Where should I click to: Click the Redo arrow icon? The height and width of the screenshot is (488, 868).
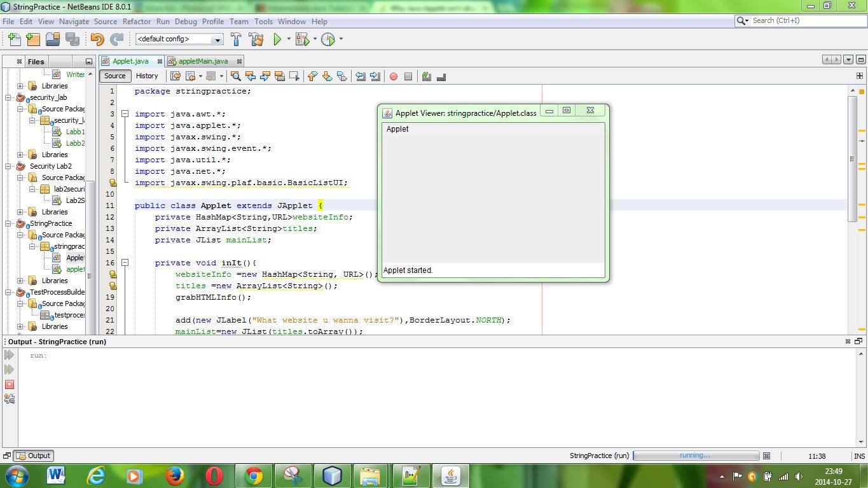pos(116,39)
